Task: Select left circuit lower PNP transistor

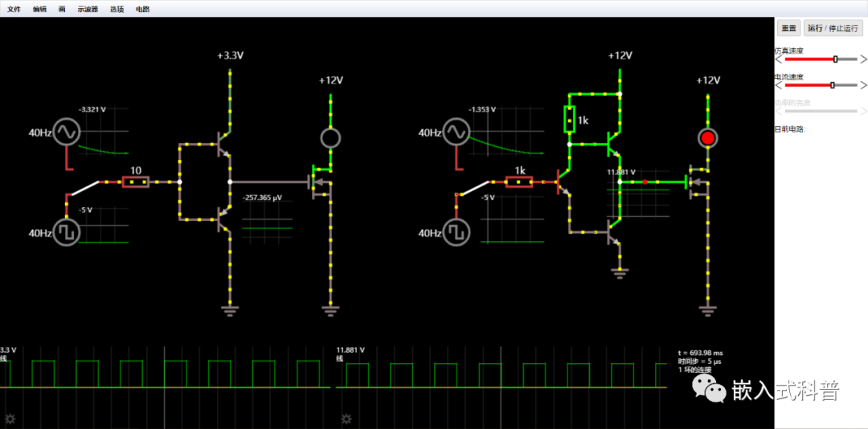Action: pyautogui.click(x=223, y=219)
